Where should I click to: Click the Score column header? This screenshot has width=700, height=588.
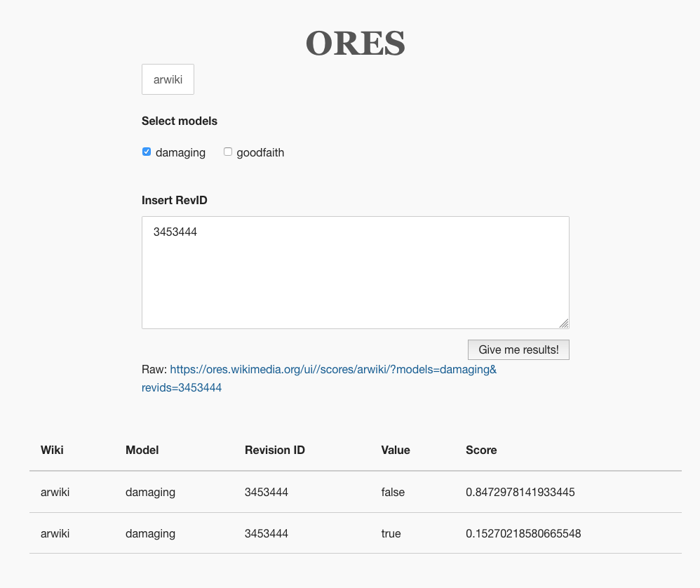[x=481, y=450]
